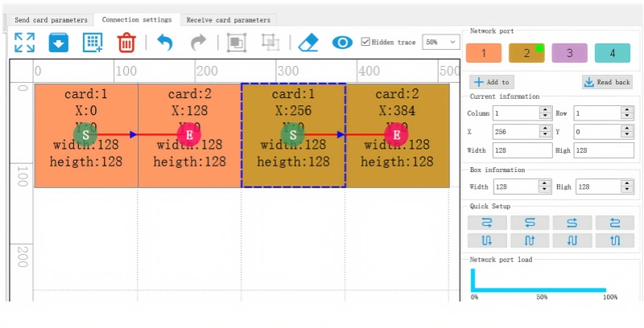Click the Current information Width field
This screenshot has height=328, width=644.
coord(522,150)
